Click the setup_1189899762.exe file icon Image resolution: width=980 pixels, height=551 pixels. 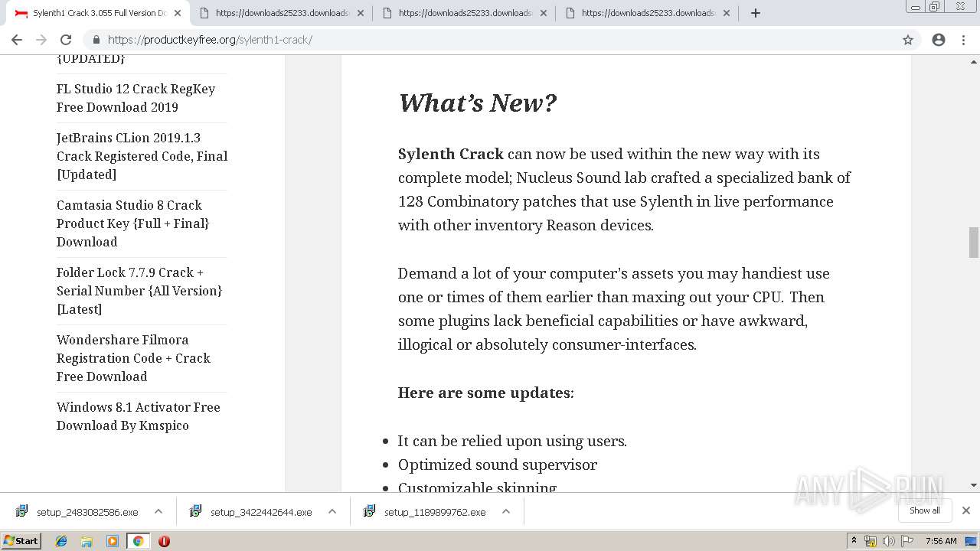[x=370, y=510]
